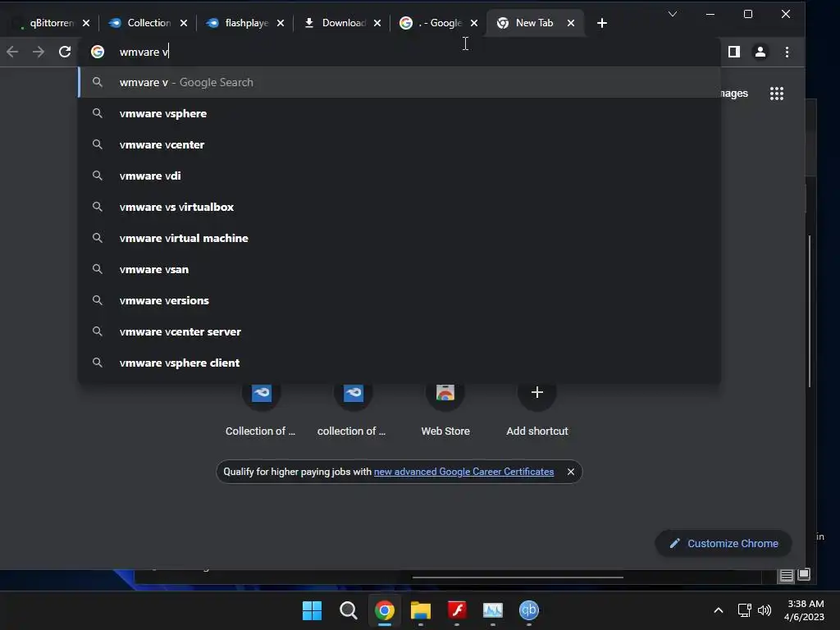Open a new tab with plus button
This screenshot has width=840, height=630.
coord(601,23)
